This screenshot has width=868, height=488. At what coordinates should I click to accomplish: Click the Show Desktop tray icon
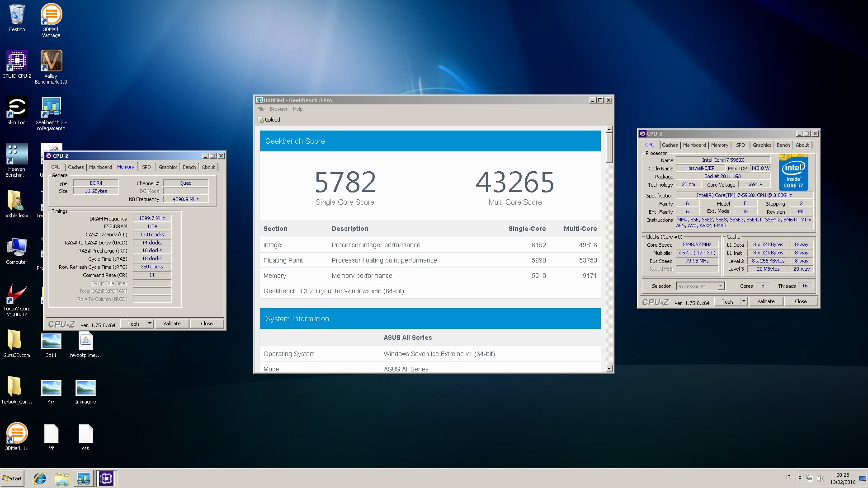863,479
